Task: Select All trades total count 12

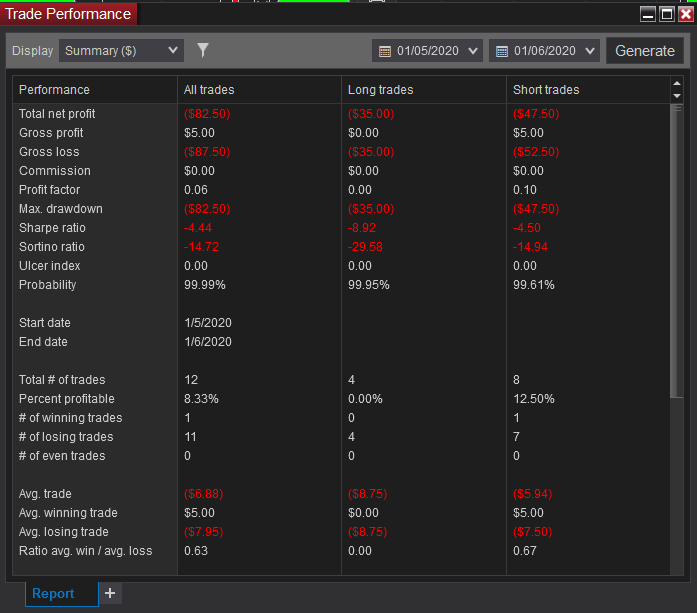Action: 191,380
